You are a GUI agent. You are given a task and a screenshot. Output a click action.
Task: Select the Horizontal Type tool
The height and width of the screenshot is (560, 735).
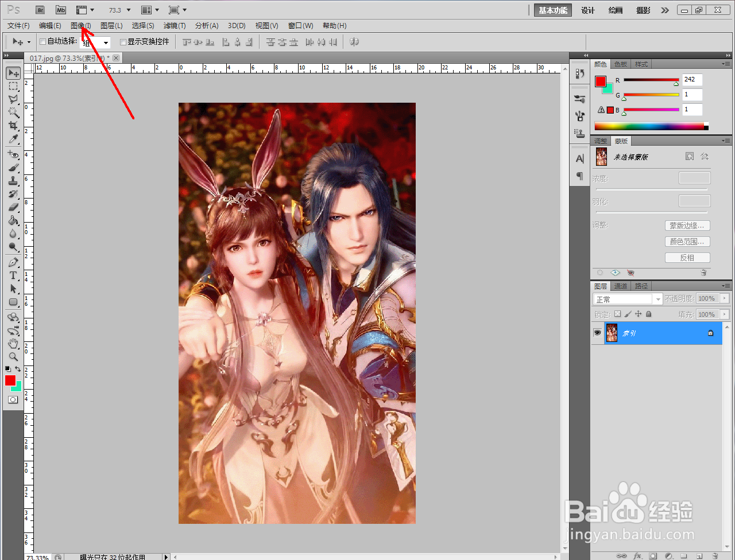click(x=13, y=275)
